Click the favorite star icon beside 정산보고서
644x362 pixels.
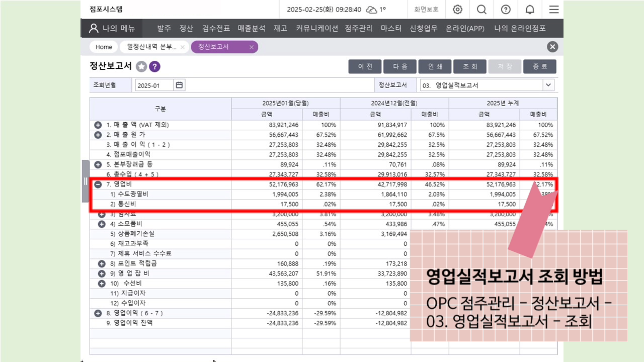coord(141,66)
